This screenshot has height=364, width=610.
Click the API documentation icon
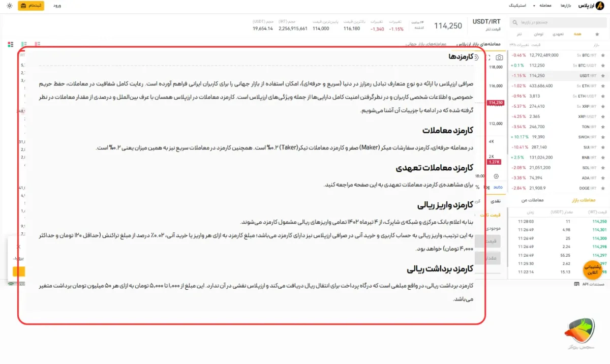point(576,284)
